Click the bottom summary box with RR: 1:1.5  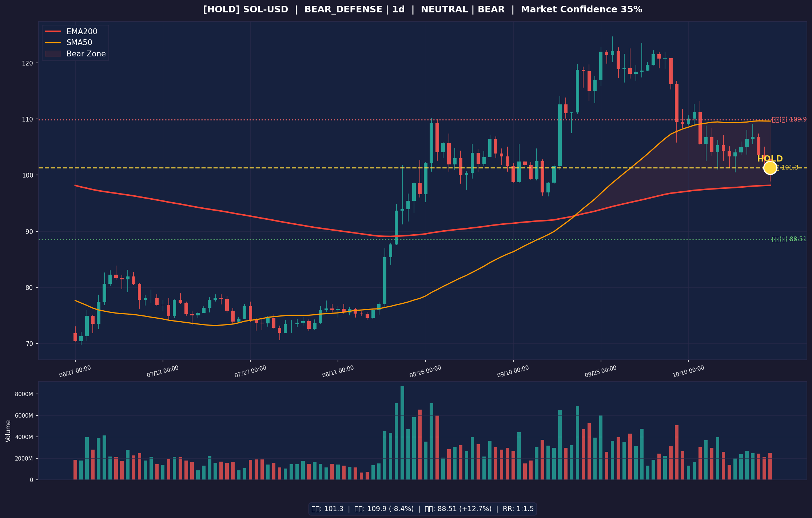click(422, 509)
